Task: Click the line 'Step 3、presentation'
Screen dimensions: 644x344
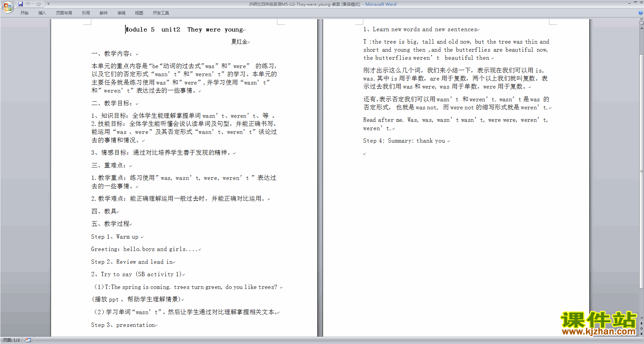Action: tap(123, 325)
